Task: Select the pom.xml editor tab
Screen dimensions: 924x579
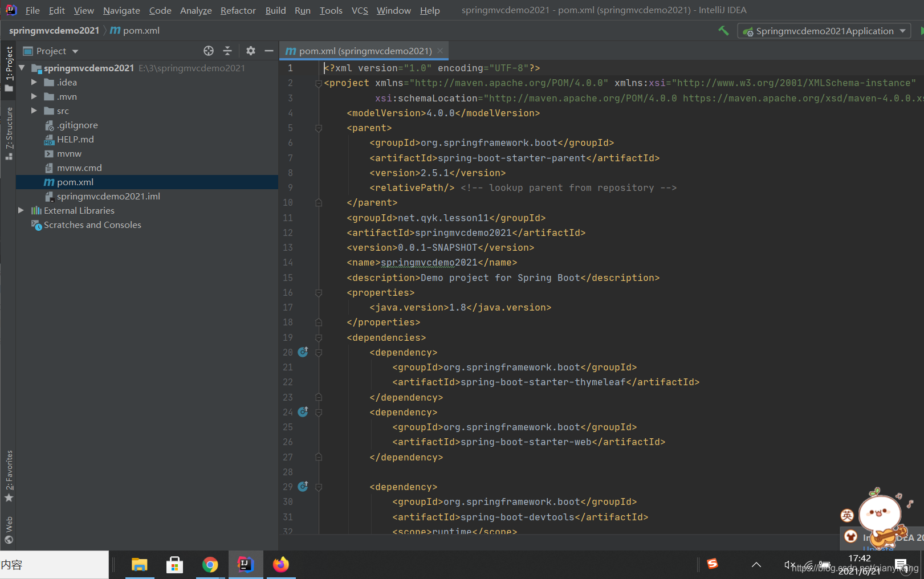Action: (364, 51)
